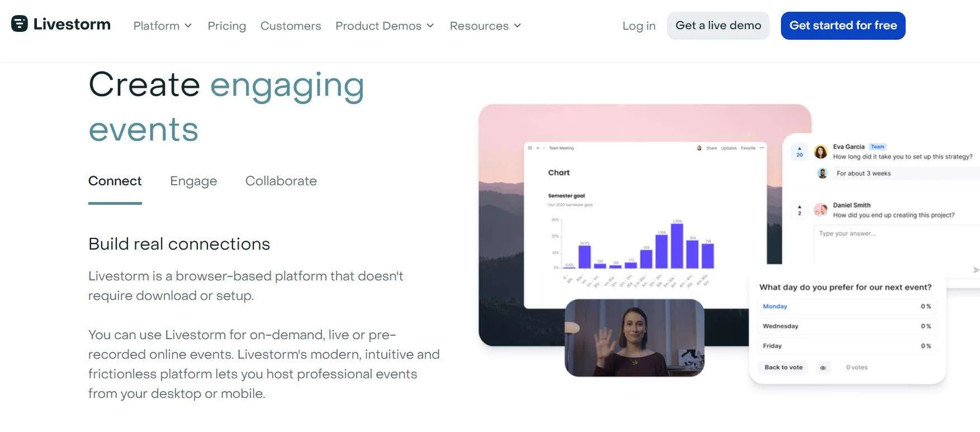Switch to the Collaborate tab
The image size is (980, 432).
(281, 181)
